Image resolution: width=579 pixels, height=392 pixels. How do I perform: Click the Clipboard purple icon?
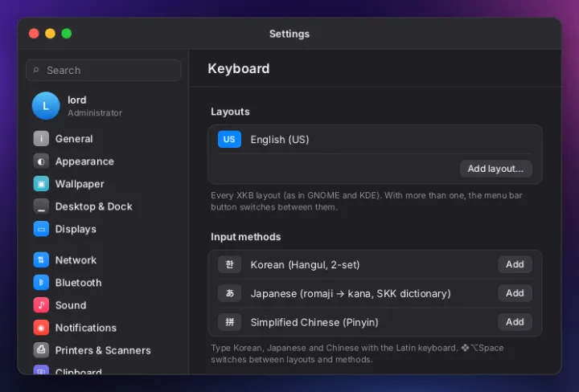point(41,370)
